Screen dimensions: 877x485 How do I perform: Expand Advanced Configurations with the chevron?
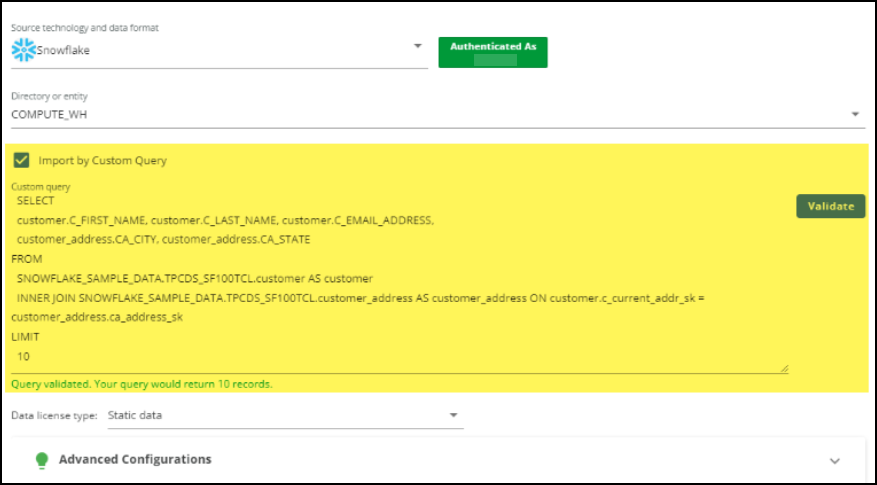click(x=835, y=460)
